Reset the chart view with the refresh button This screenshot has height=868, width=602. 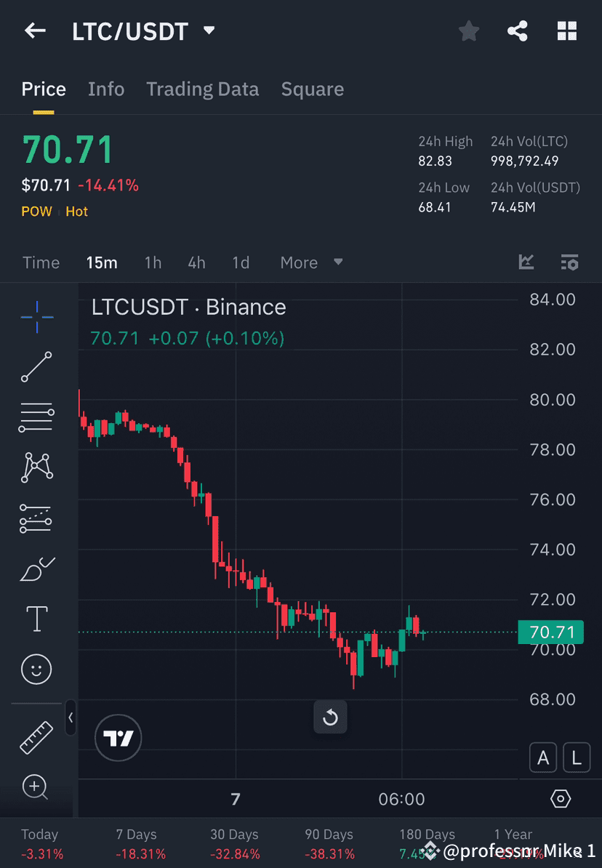[330, 717]
